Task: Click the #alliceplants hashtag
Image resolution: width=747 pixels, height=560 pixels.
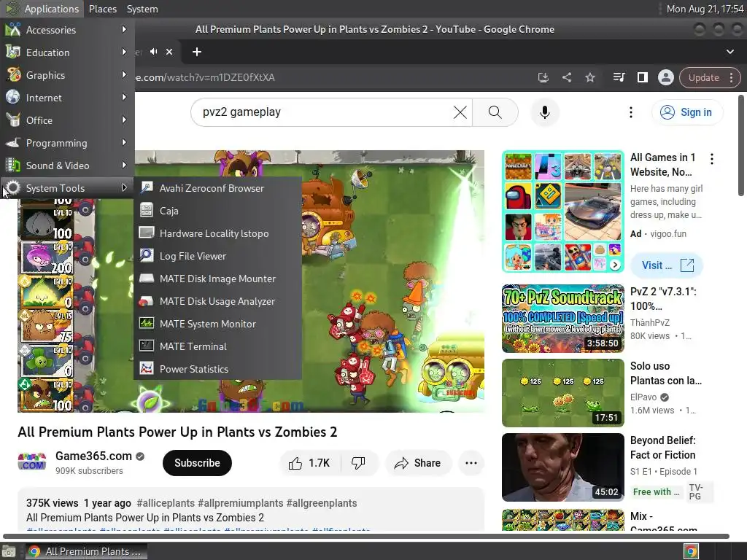Action: coord(166,503)
